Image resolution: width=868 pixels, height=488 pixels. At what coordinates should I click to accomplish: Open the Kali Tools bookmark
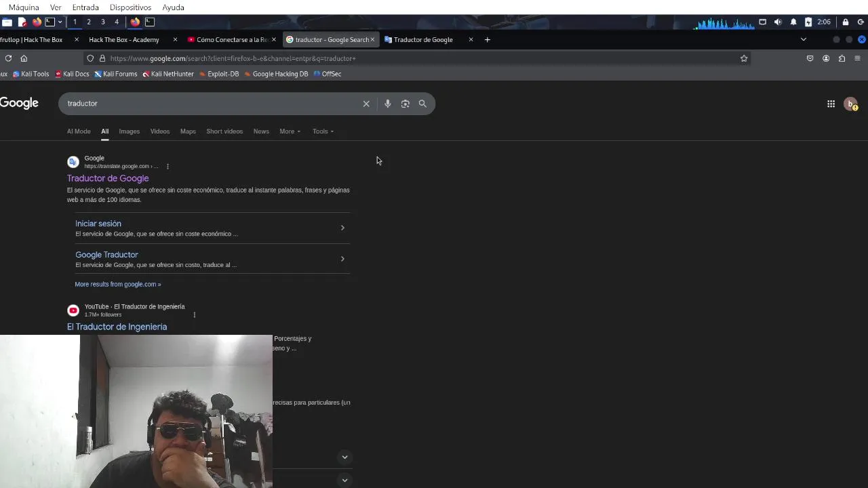pos(31,74)
